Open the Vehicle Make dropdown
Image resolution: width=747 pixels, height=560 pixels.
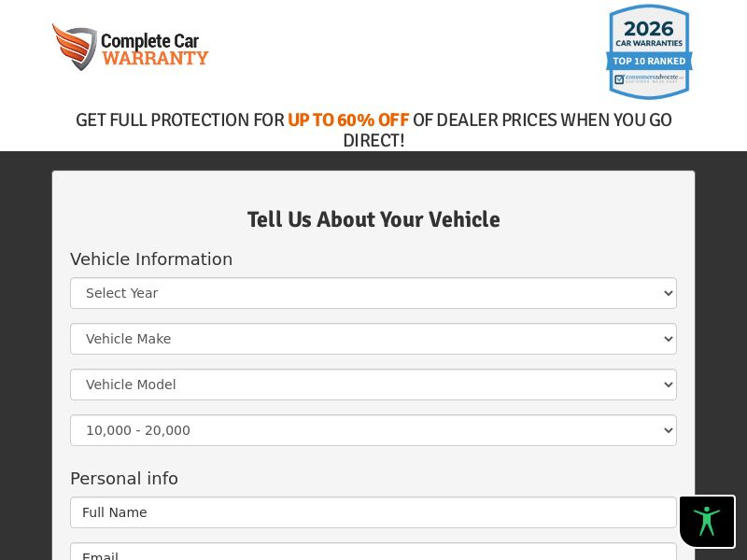[373, 339]
